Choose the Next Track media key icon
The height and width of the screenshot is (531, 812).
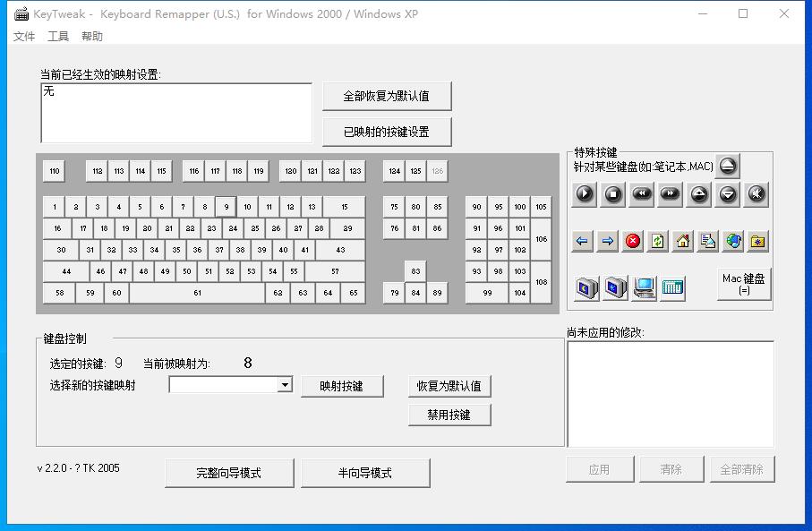(671, 194)
